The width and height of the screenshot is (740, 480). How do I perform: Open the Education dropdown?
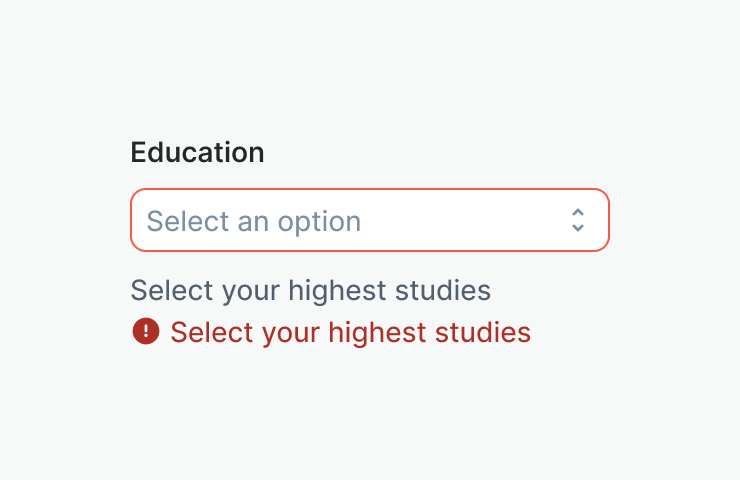369,220
